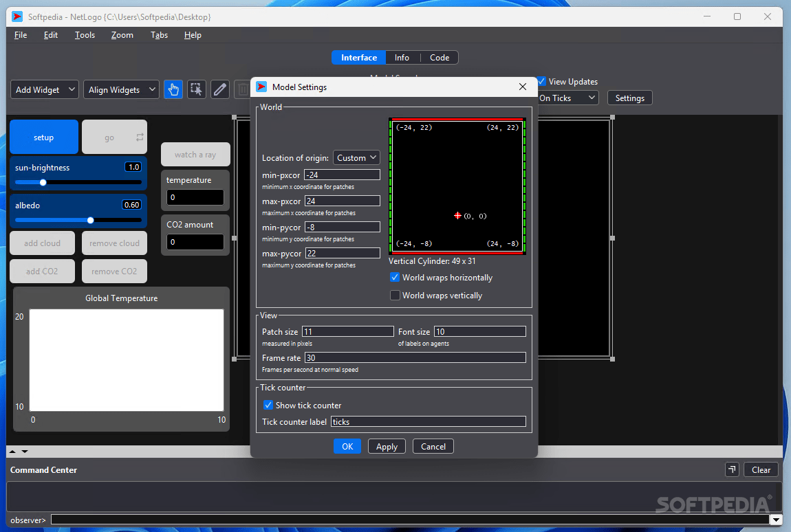Viewport: 791px width, 532px height.
Task: Click the albedo value 0.60
Action: (x=131, y=205)
